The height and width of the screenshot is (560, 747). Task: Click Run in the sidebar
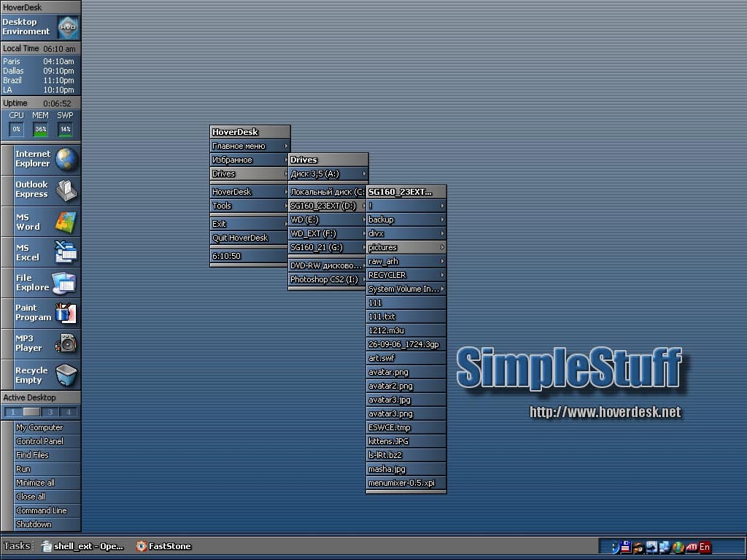coord(47,469)
